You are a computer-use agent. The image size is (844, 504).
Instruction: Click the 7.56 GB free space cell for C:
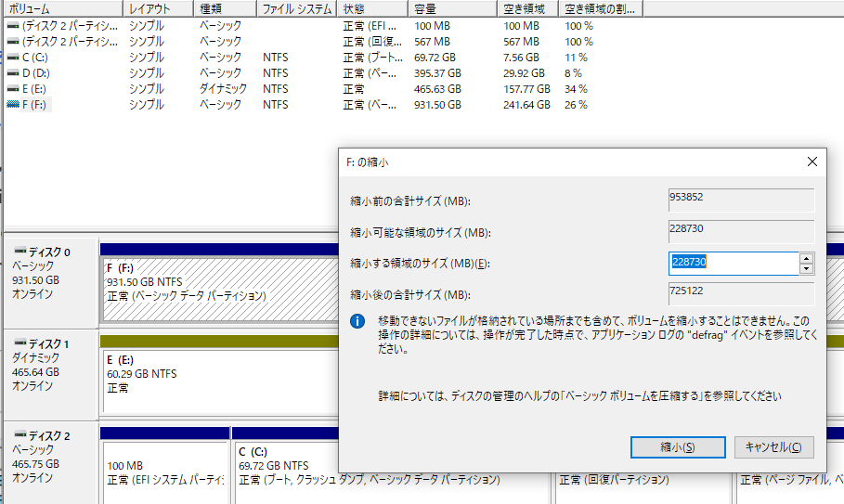click(521, 58)
